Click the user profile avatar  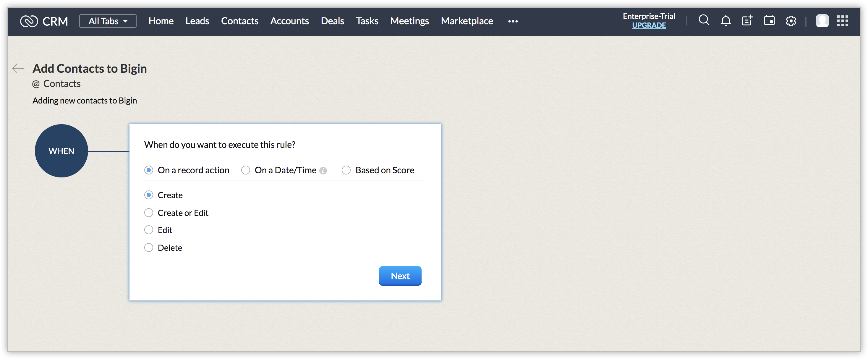tap(822, 21)
